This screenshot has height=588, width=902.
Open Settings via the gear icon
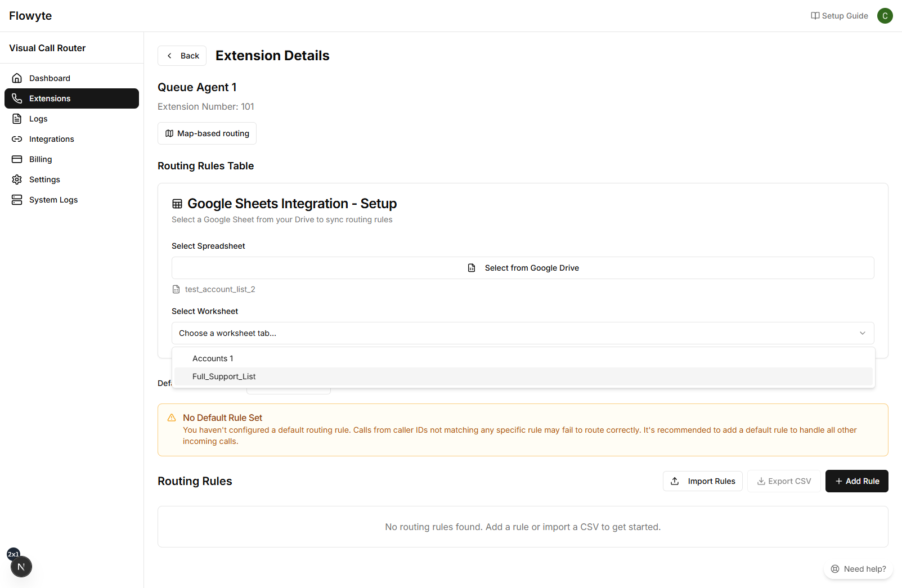17,179
